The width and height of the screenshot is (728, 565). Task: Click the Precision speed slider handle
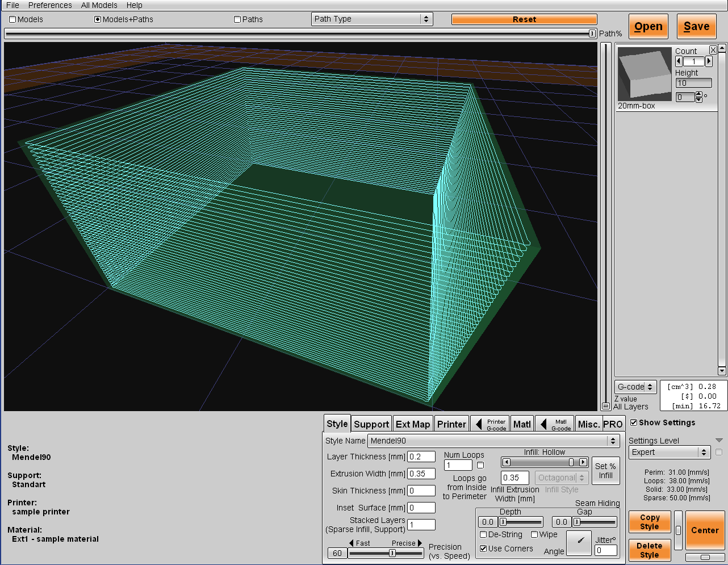point(392,553)
